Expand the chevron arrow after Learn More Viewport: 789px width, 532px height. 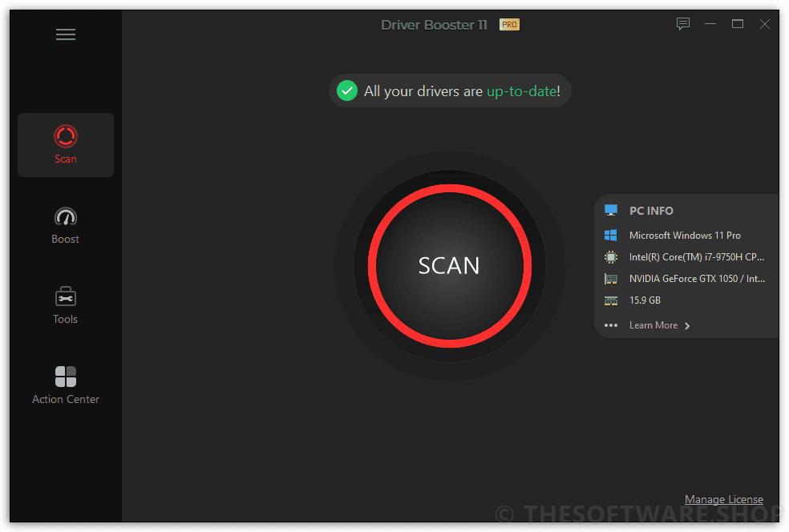click(687, 326)
